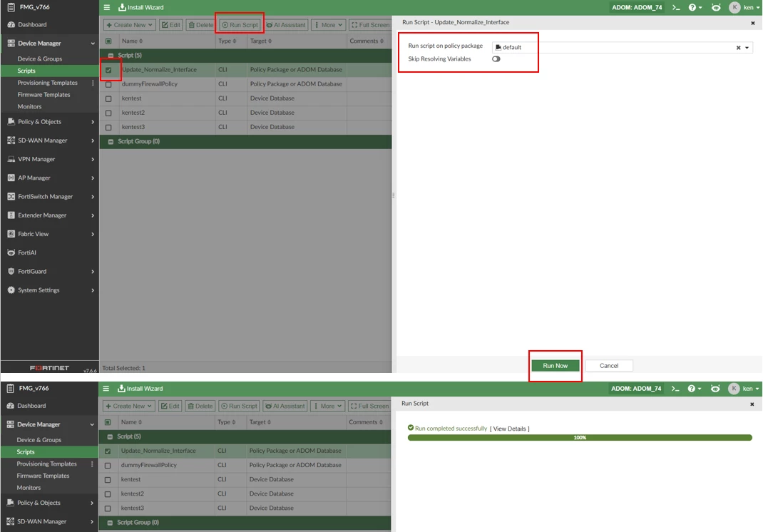This screenshot has width=763, height=532.
Task: Open FortiAI in the top sidebar
Action: click(27, 252)
